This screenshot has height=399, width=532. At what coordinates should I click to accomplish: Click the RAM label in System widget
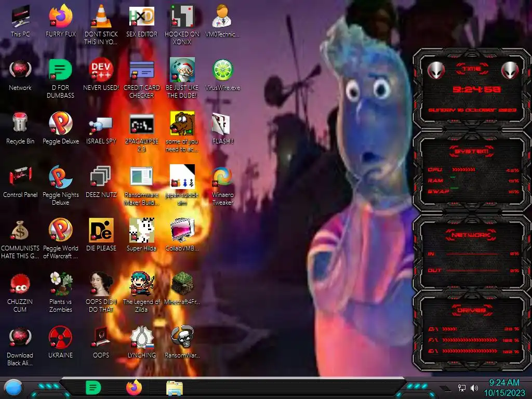435,180
